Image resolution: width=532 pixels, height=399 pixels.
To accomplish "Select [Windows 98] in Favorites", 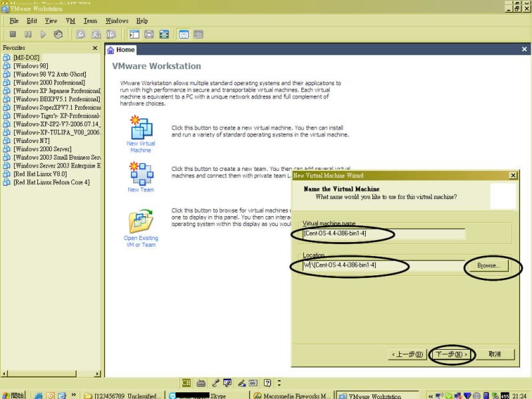I will [x=31, y=66].
